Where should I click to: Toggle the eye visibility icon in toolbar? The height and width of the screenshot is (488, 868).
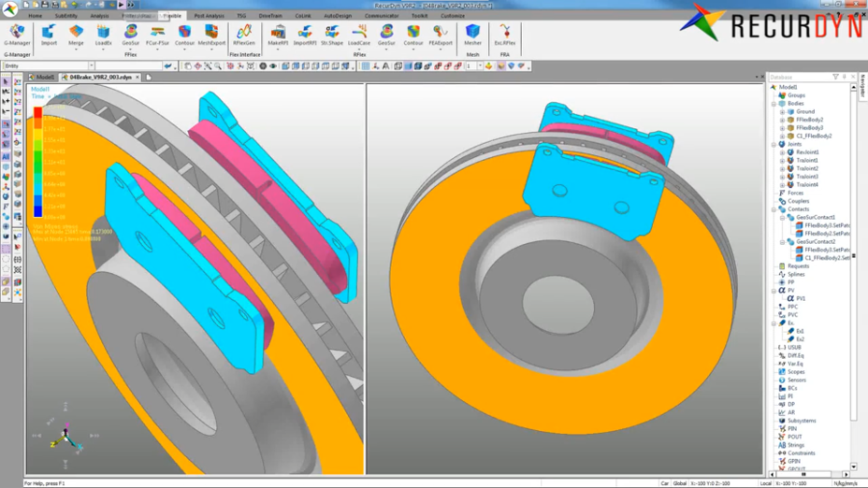click(x=273, y=66)
